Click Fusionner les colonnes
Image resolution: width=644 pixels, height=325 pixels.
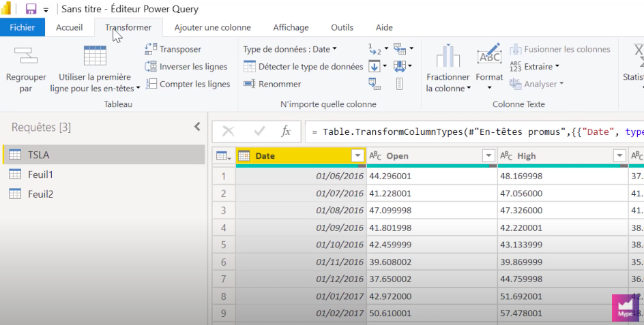560,49
